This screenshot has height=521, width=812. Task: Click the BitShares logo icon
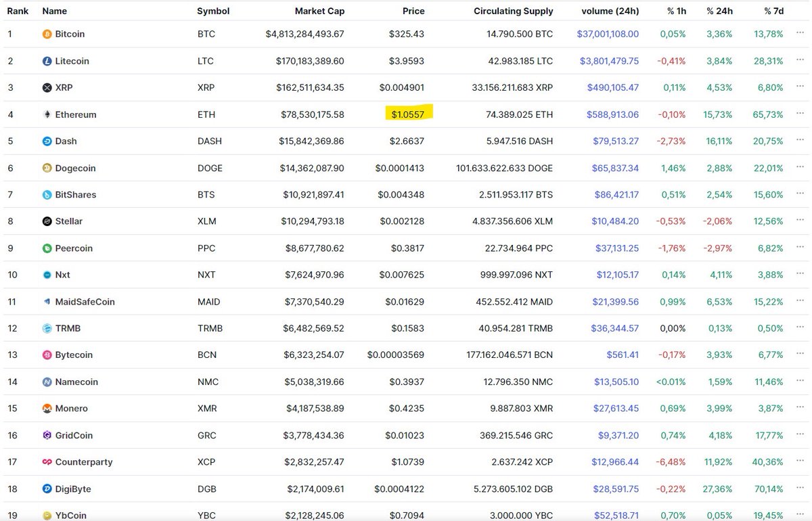tap(47, 195)
